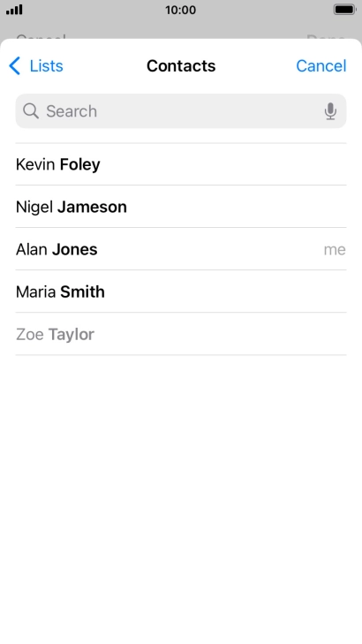Select contact Nigel Jameson

click(181, 207)
